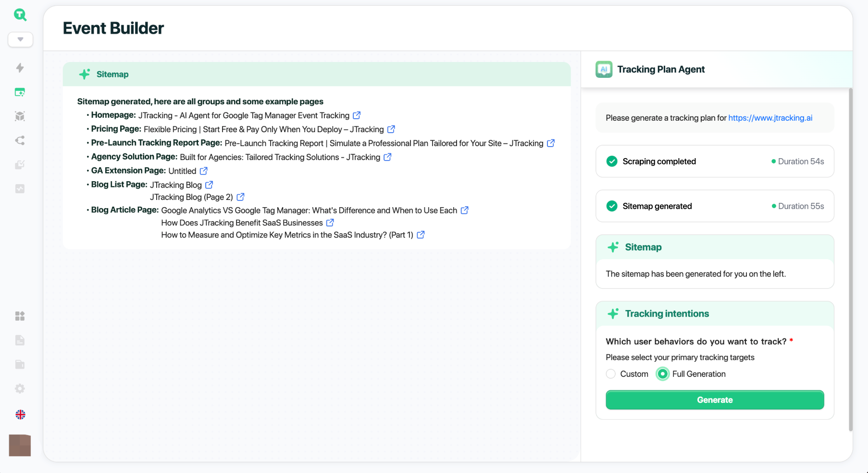Open the lightning bolt sidebar icon

click(x=20, y=68)
